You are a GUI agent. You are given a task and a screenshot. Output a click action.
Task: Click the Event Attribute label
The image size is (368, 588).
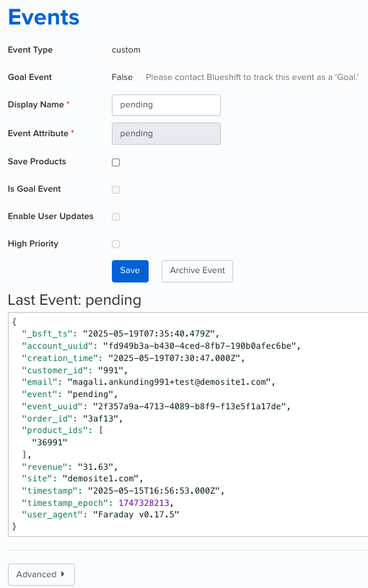[x=38, y=133]
